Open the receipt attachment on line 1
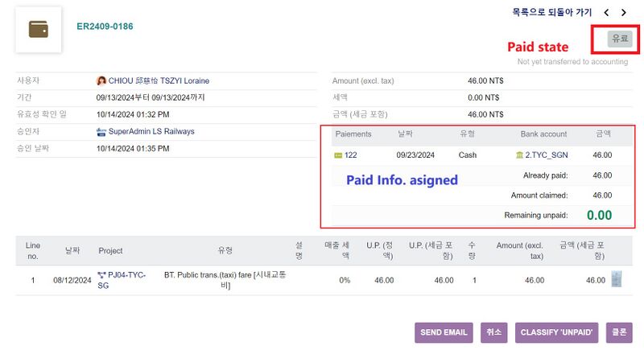 click(617, 279)
